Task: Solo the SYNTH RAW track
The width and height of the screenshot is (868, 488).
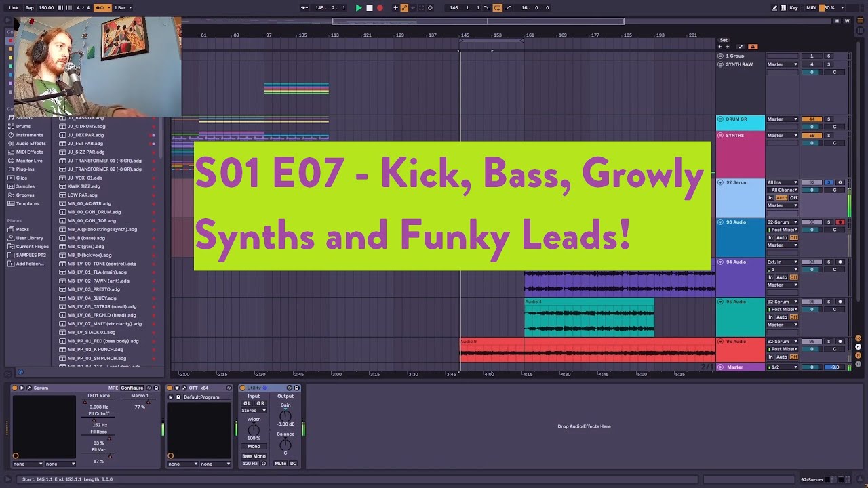Action: point(828,64)
